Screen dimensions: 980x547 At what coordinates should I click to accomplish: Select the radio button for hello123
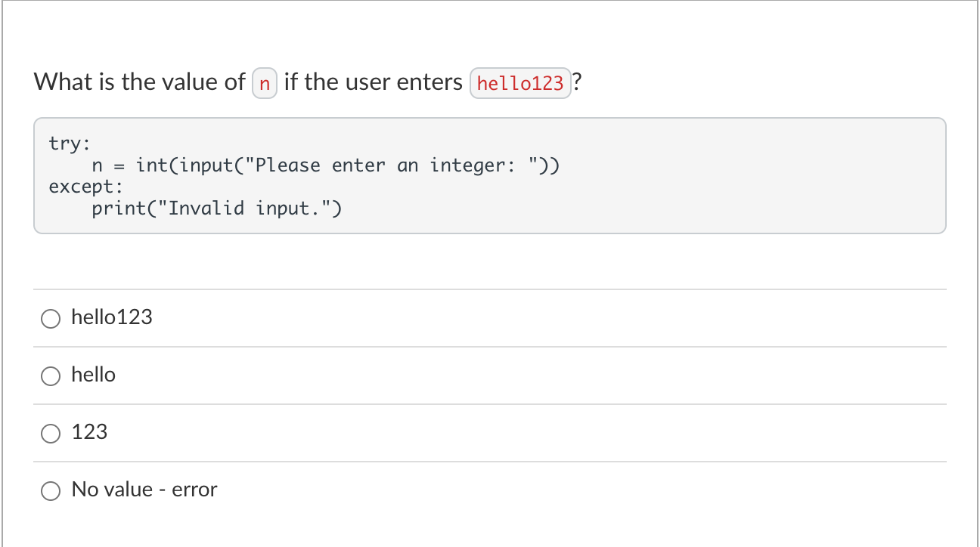coord(50,318)
